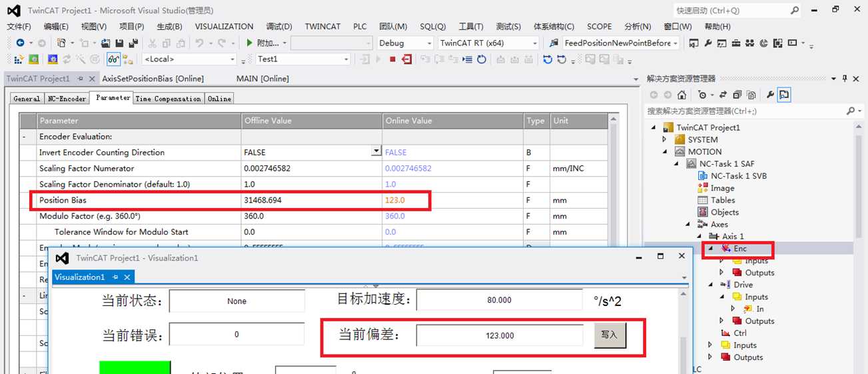Select NC-Task 1 SVB in tree
Viewport: 868px width, 374px height.
[x=738, y=176]
